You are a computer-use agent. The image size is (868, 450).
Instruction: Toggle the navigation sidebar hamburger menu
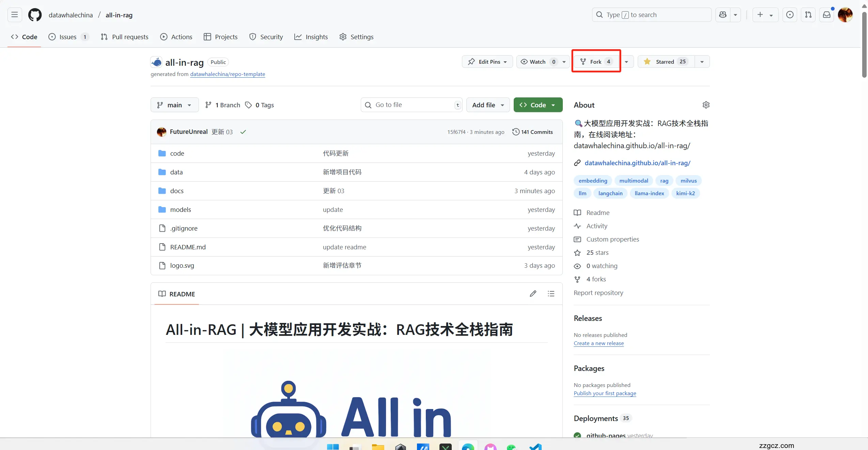click(14, 15)
